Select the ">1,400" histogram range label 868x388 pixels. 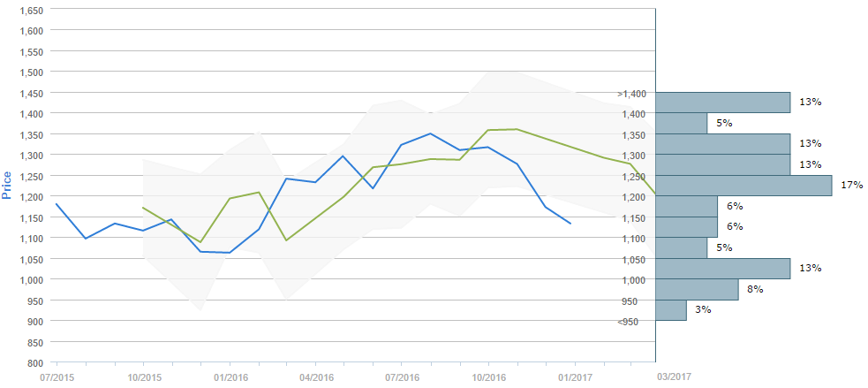[x=632, y=93]
